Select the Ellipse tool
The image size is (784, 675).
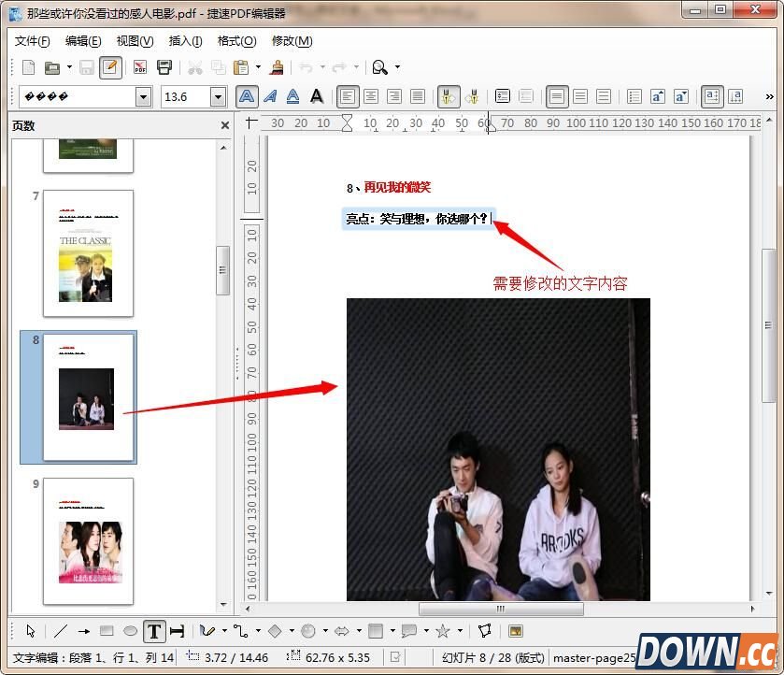point(131,631)
